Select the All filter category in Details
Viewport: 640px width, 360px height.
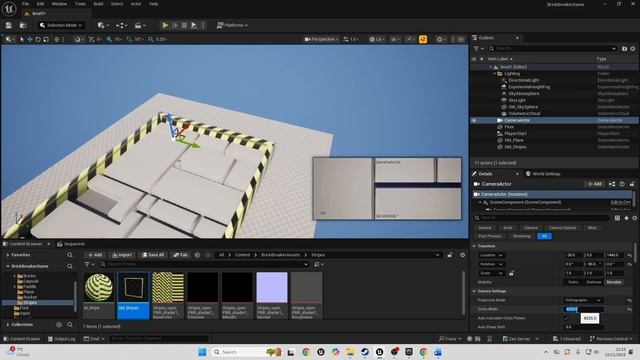[x=544, y=236]
